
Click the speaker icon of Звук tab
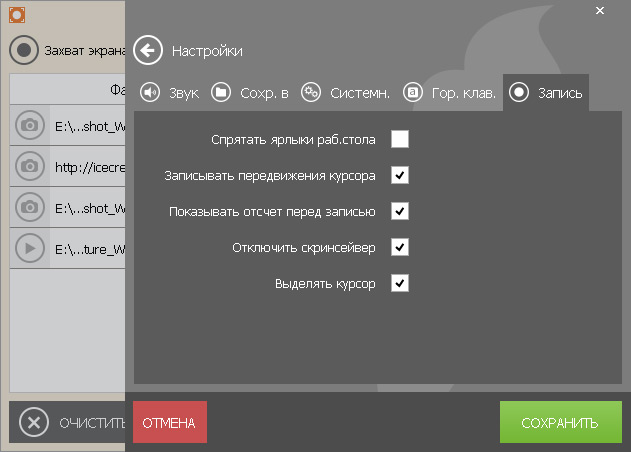point(150,93)
